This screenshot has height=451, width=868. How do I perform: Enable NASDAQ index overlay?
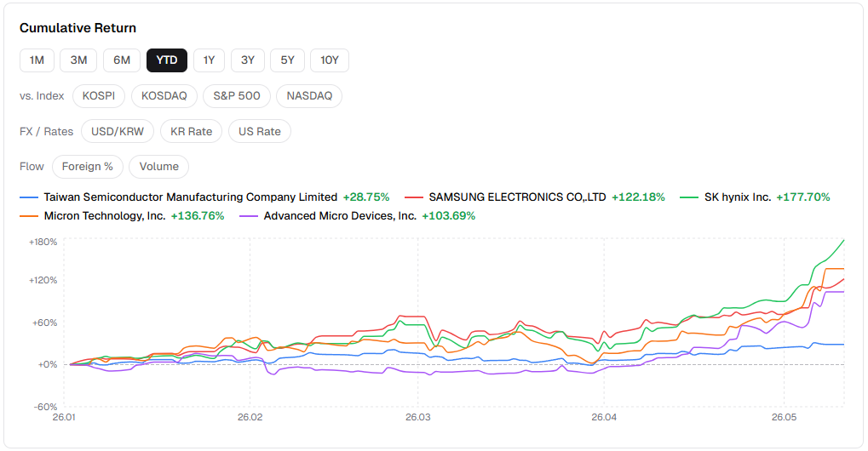309,95
